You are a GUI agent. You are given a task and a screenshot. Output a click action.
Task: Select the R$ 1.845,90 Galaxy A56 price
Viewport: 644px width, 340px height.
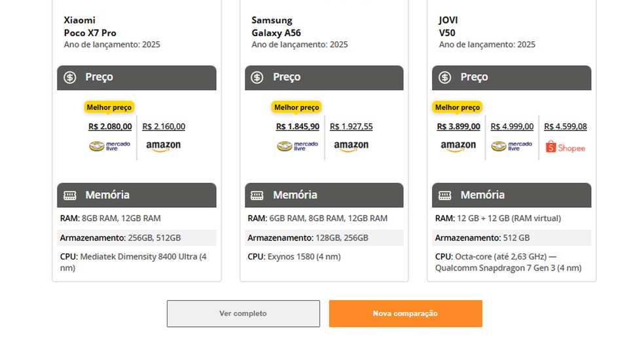[298, 126]
